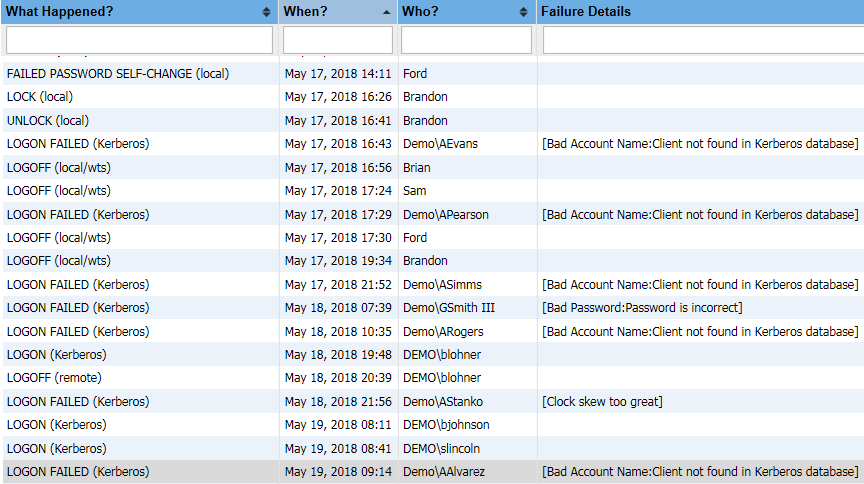Click timestamp May 17, 2018 16:56
Viewport: 864px width, 484px height.
coord(338,168)
